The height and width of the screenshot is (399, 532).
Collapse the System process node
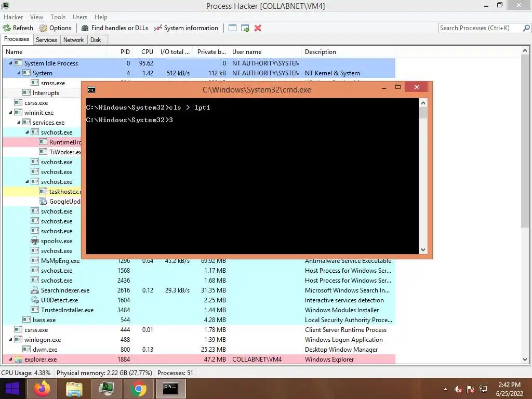tap(19, 73)
